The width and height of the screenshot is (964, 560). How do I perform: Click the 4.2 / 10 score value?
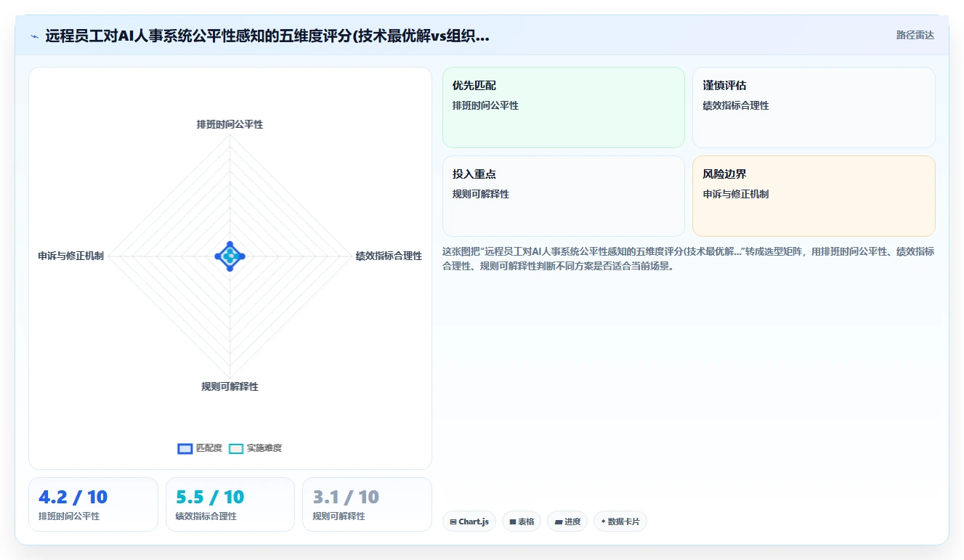(x=73, y=498)
